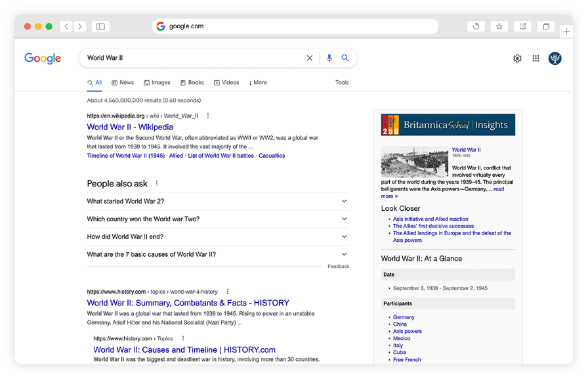Image resolution: width=588 pixels, height=379 pixels.
Task: Go forward with the browser forward arrow
Action: click(80, 26)
